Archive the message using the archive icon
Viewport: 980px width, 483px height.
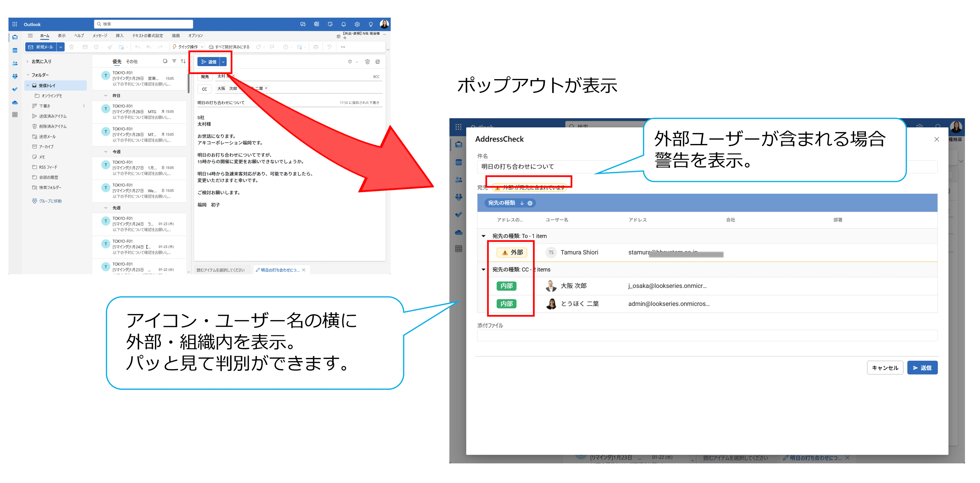click(85, 47)
